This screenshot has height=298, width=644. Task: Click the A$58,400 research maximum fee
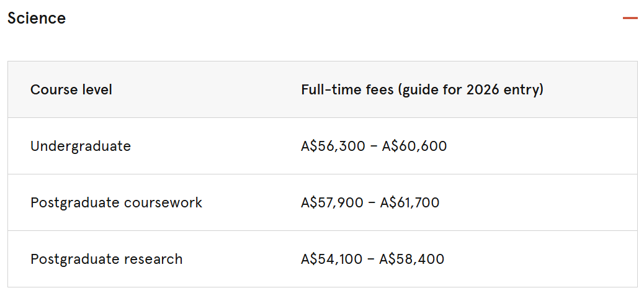tap(412, 259)
